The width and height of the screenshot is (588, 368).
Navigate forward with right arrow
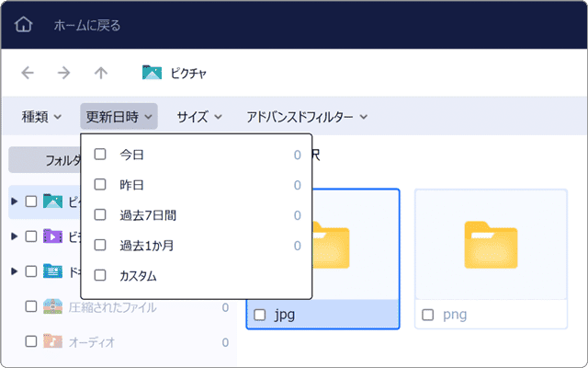point(64,73)
